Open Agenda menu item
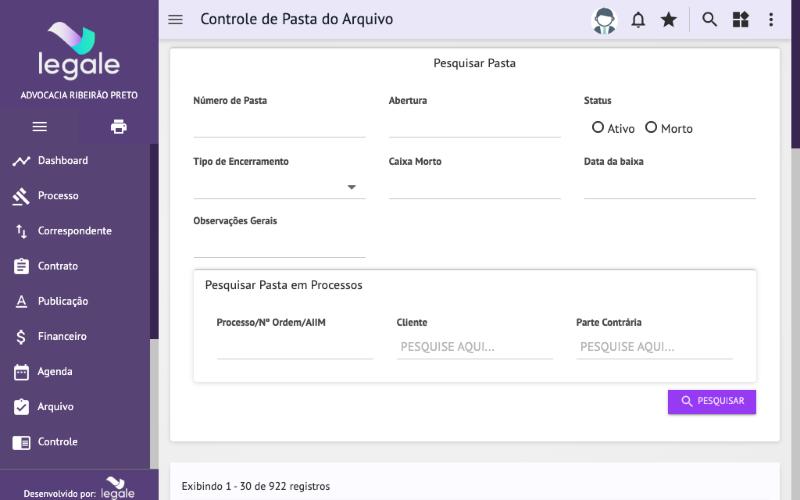This screenshot has width=800, height=500. (x=55, y=372)
